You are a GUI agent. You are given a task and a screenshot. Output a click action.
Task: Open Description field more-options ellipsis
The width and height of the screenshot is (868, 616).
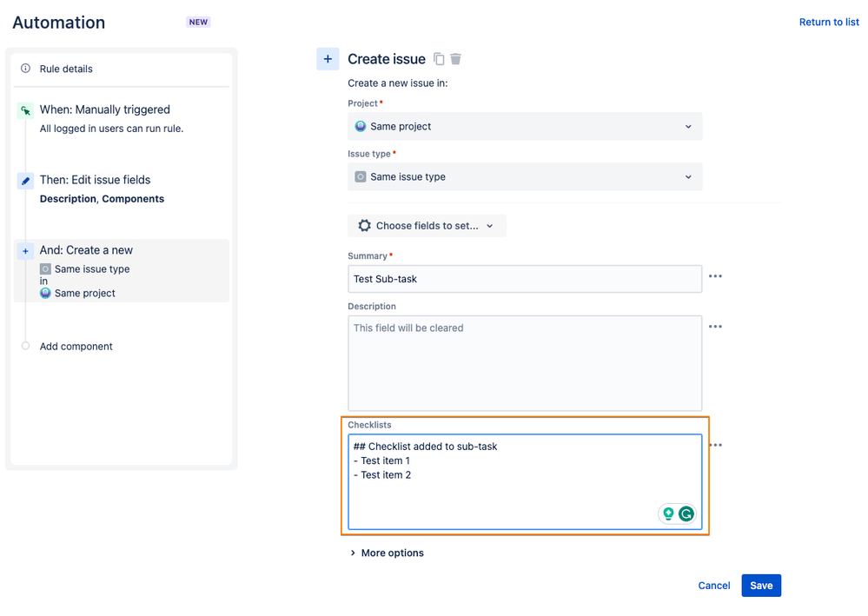coord(715,327)
